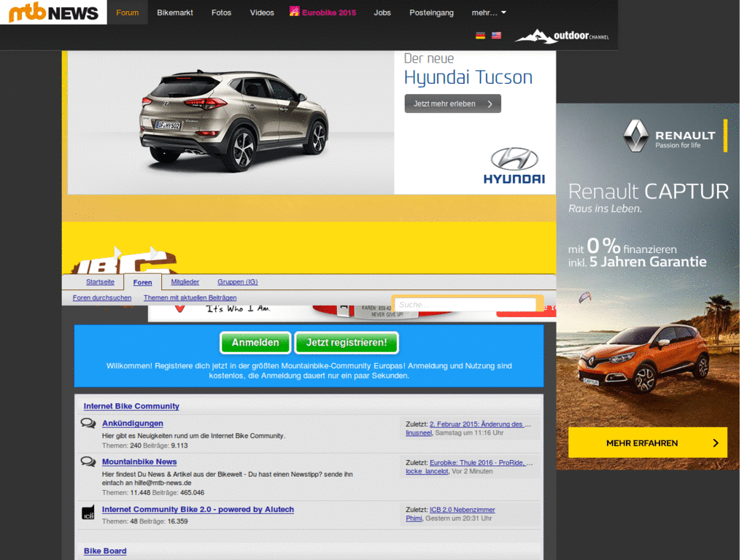Click the green Anmelden button
The height and width of the screenshot is (560, 747).
pyautogui.click(x=255, y=343)
